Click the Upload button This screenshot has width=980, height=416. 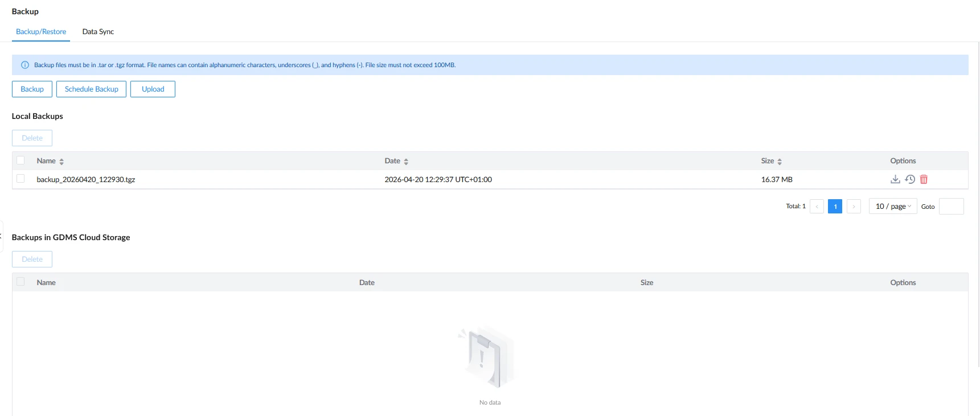[153, 89]
